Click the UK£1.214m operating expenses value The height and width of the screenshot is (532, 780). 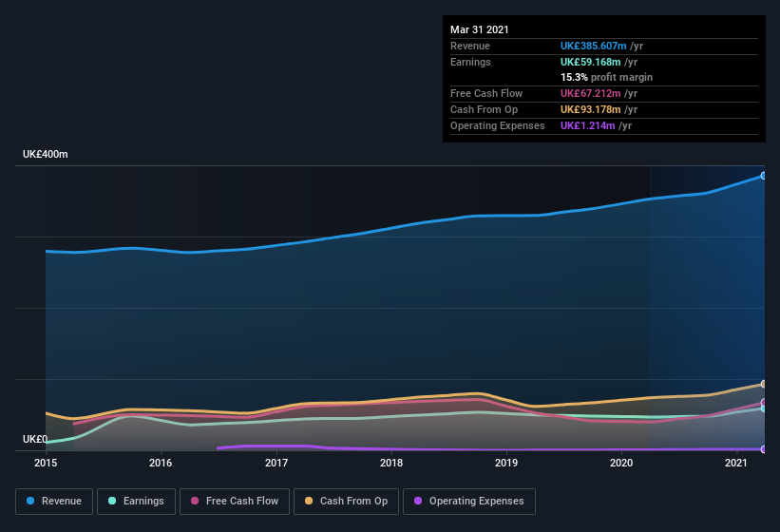[587, 125]
